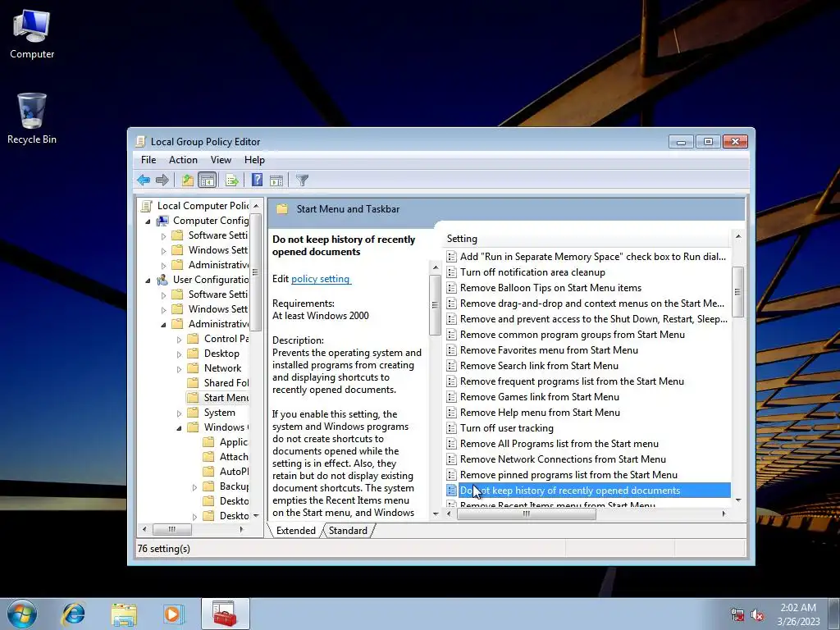
Task: Open Windows Media Player from taskbar
Action: tap(172, 614)
